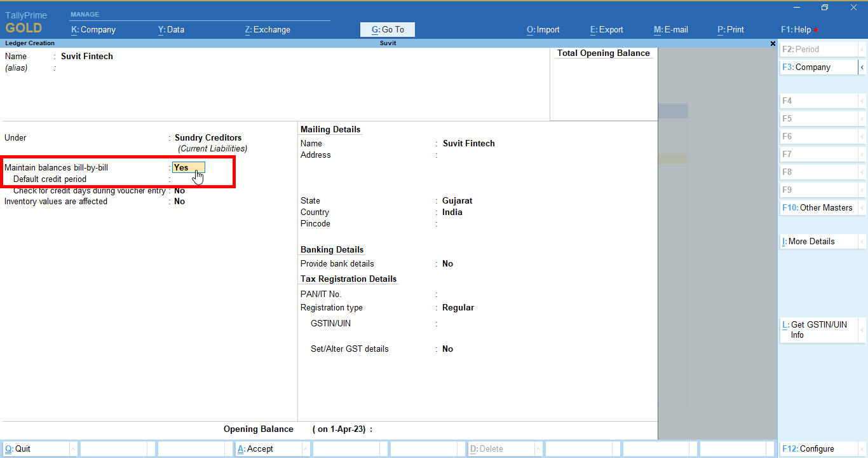Click the I: More Details button
Image resolution: width=868 pixels, height=458 pixels.
click(x=819, y=241)
